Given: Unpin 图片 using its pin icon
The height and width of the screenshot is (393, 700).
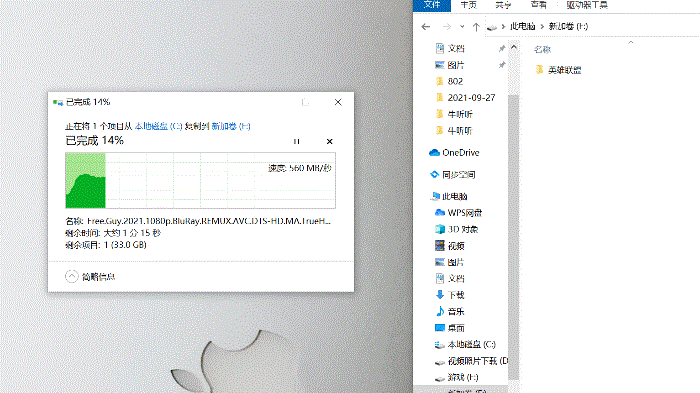Looking at the screenshot, I should click(502, 65).
